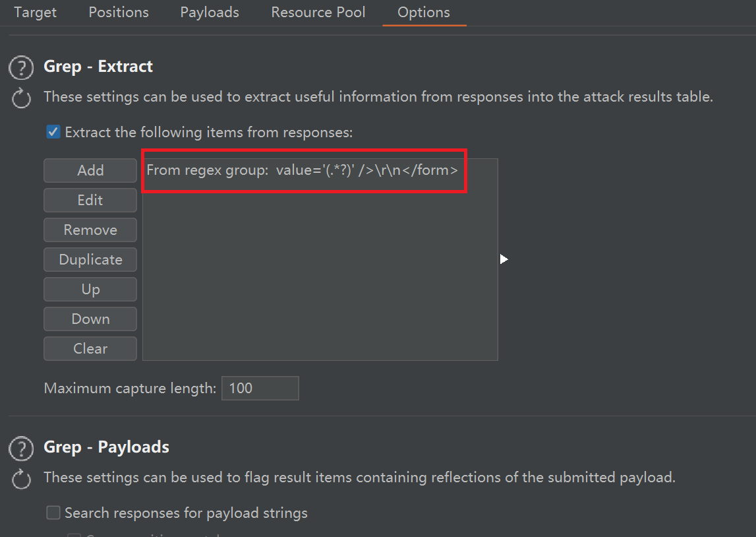Toggle 'Extract the following items from responses' checkbox
This screenshot has width=756, height=537.
point(53,133)
